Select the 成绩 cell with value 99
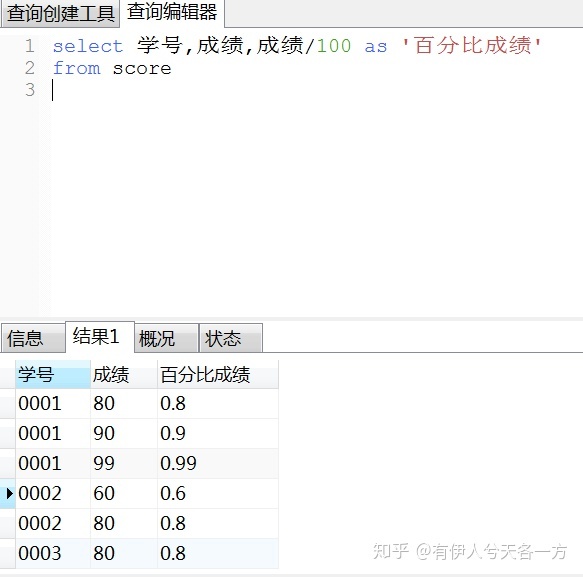The width and height of the screenshot is (583, 577). (124, 463)
